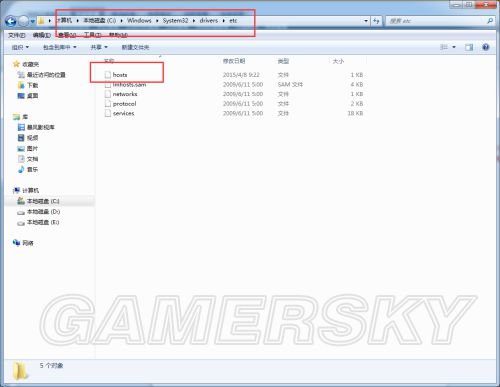
Task: Select 计算机 Computer in sidebar
Action: (26, 190)
